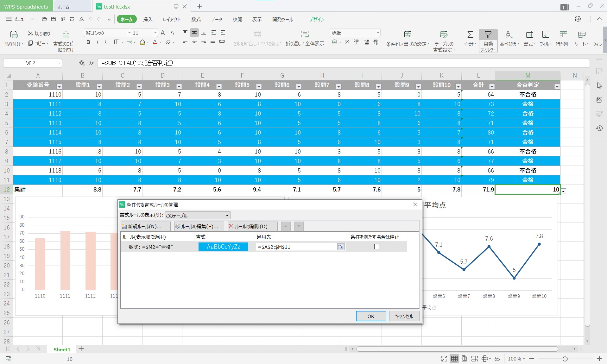The image size is (607, 364).
Task: Click the insert function fx icon
Action: click(x=92, y=63)
